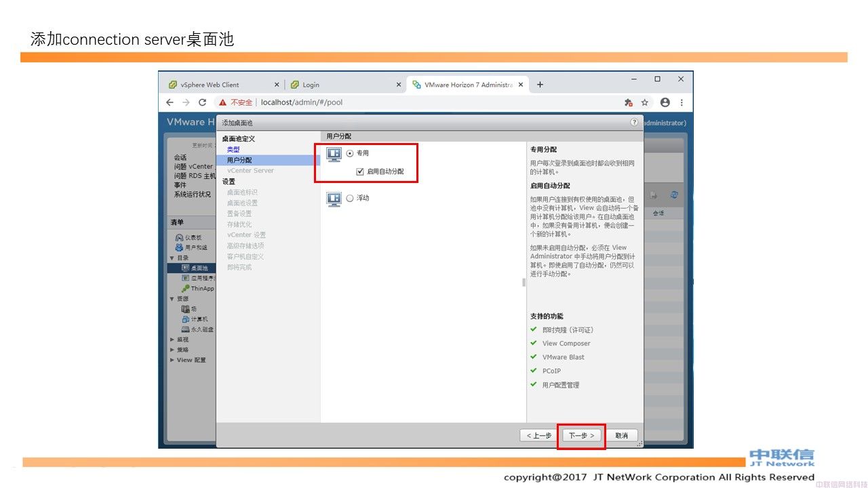Switch to VMware Horizon 7 Administrator tab
868x488 pixels.
coord(468,85)
